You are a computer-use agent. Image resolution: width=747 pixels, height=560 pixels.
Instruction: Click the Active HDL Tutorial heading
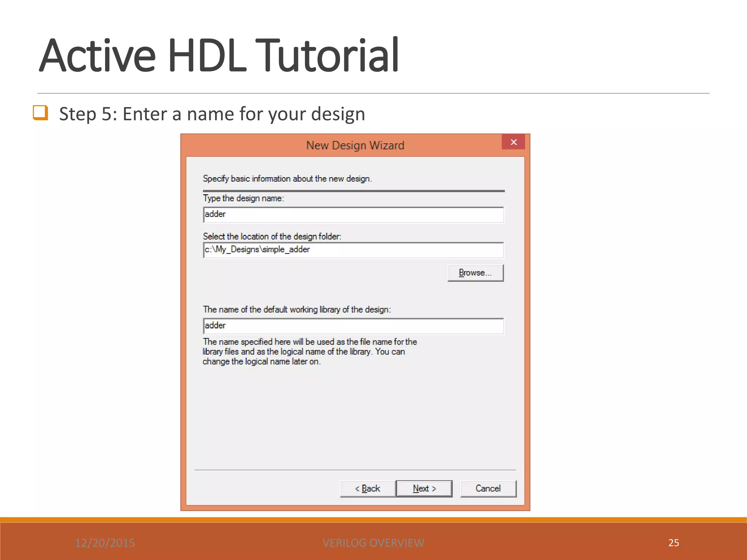pyautogui.click(x=219, y=55)
